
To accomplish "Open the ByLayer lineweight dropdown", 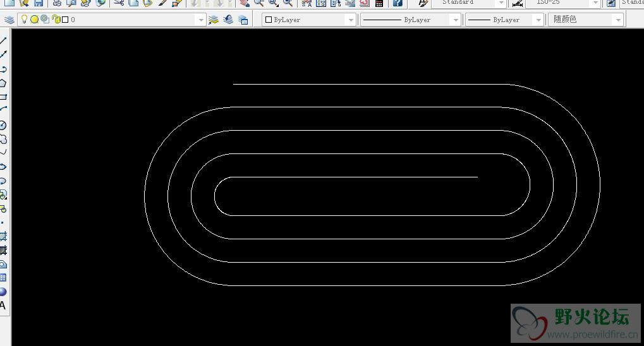I will coord(505,20).
